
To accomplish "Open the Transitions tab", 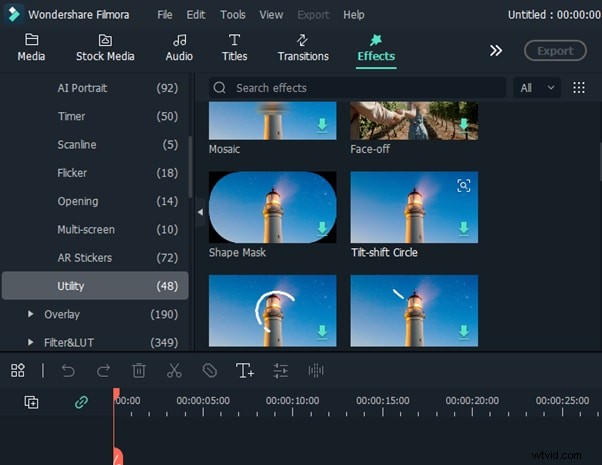I will [303, 48].
